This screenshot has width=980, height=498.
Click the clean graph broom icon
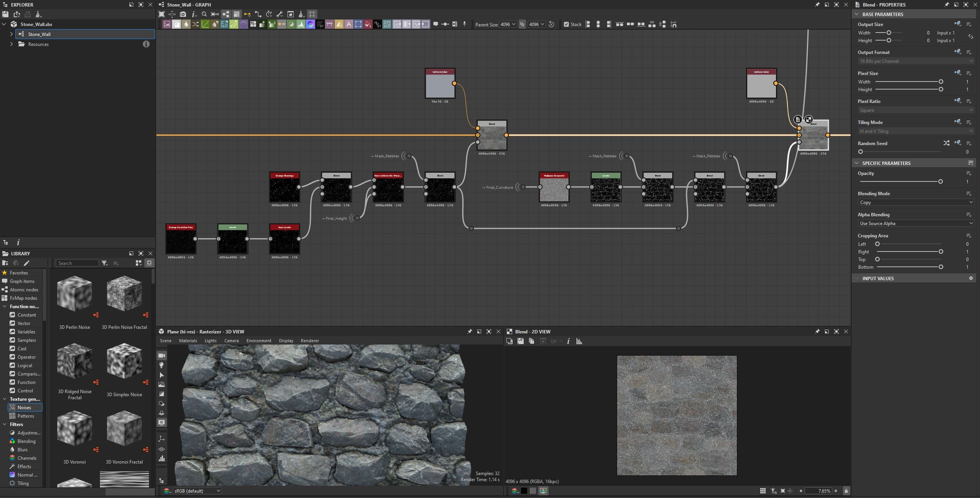(301, 14)
